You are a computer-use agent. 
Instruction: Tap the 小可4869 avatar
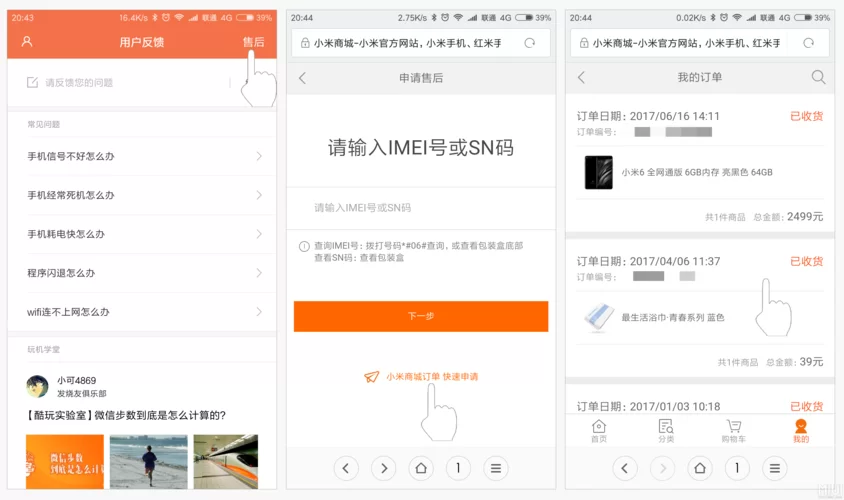[x=37, y=386]
